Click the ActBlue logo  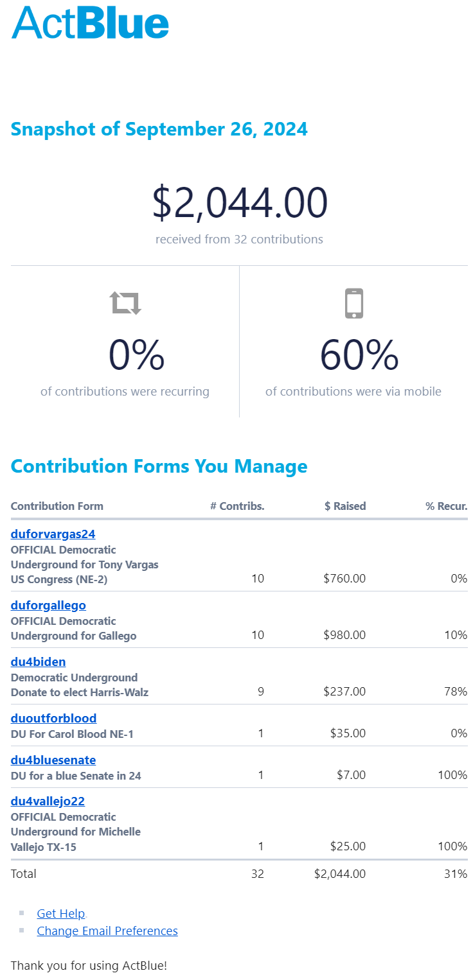(90, 23)
